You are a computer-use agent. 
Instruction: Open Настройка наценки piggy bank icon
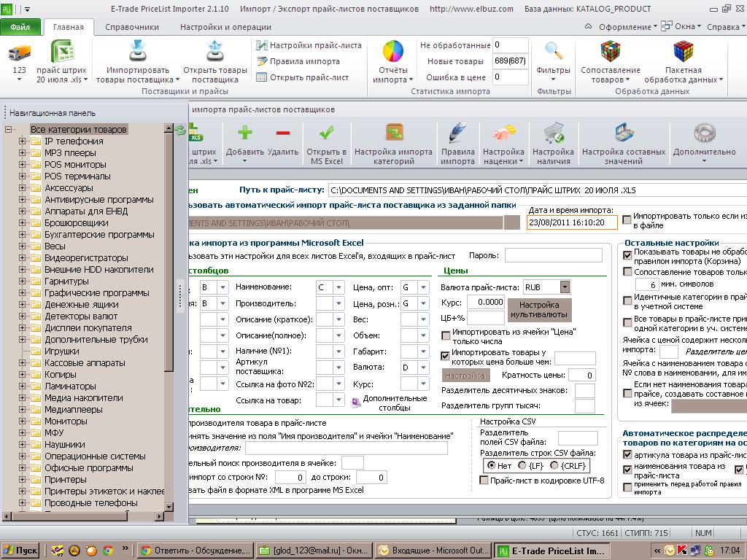503,133
